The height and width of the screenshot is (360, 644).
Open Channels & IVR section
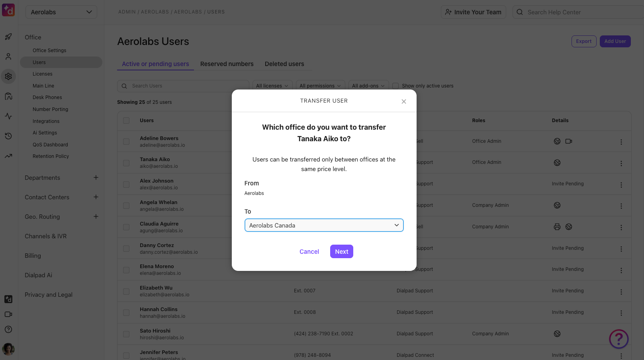pos(45,236)
